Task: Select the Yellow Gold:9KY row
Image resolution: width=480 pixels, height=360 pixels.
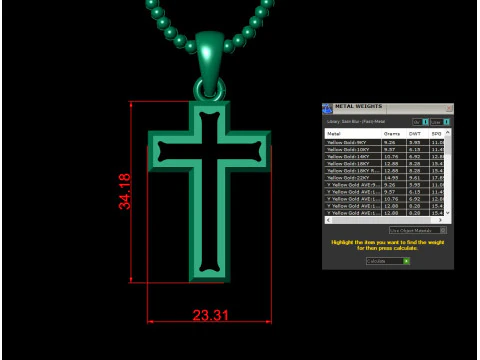Action: [x=385, y=142]
